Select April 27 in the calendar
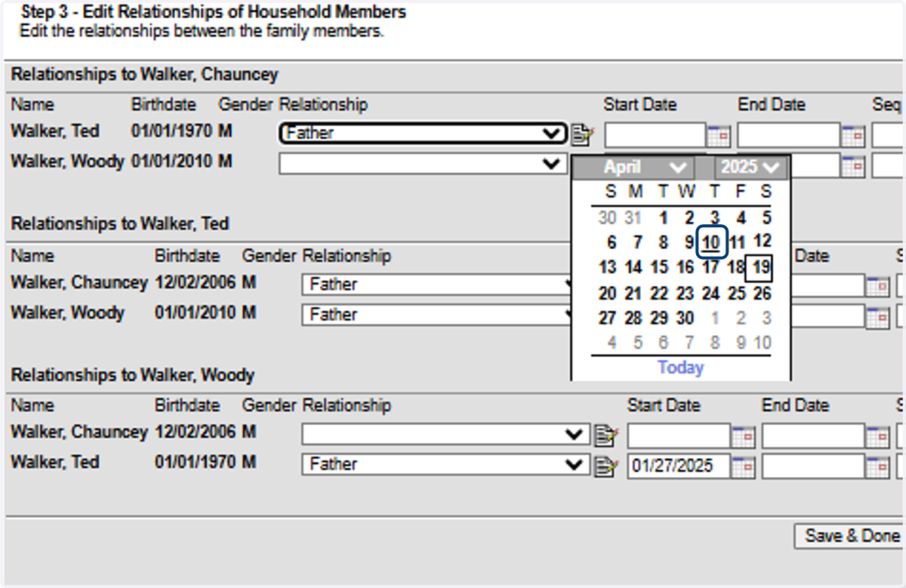The height and width of the screenshot is (588, 906). 608,318
